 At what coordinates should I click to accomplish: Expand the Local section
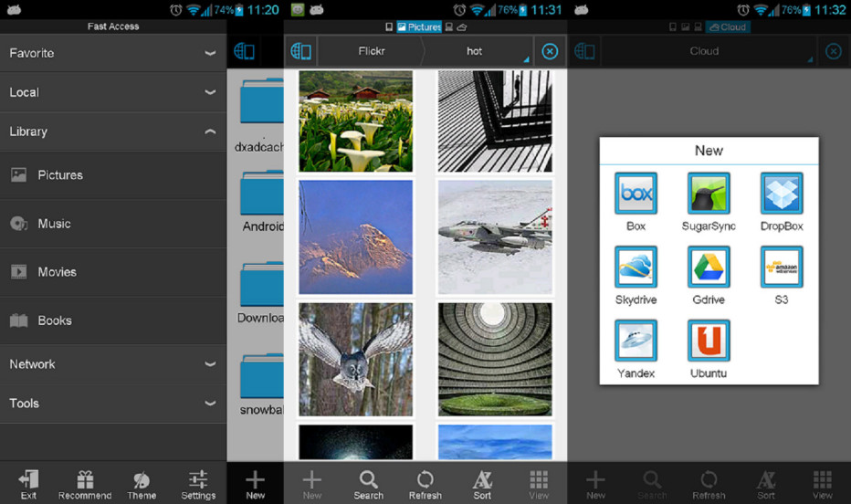(112, 92)
